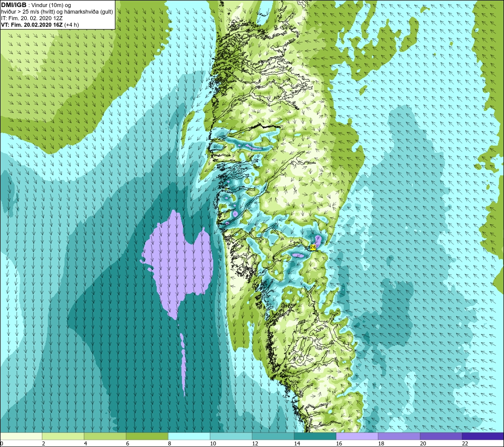Click the DMI/IGB title text
The width and height of the screenshot is (504, 447).
tap(14, 5)
